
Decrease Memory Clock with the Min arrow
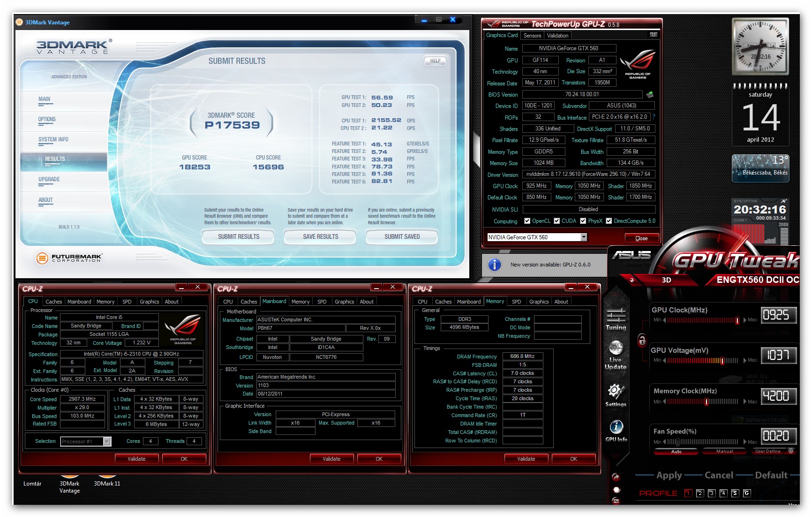point(664,402)
